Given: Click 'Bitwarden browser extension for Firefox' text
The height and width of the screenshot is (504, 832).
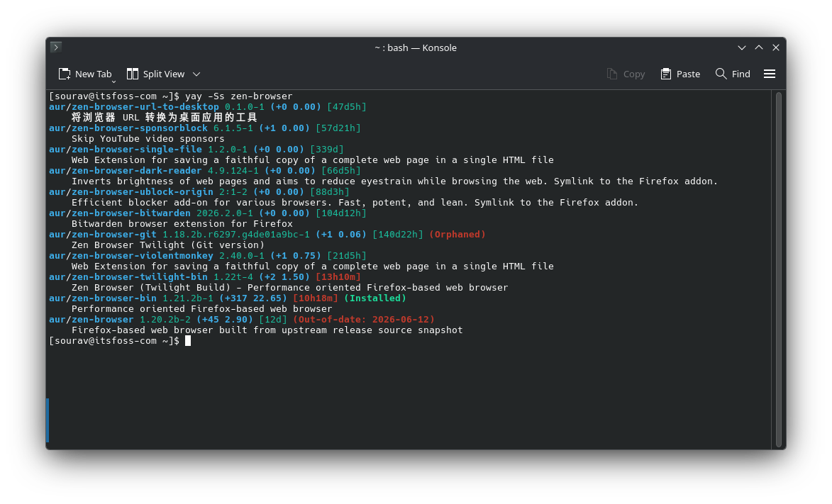Looking at the screenshot, I should click(182, 223).
